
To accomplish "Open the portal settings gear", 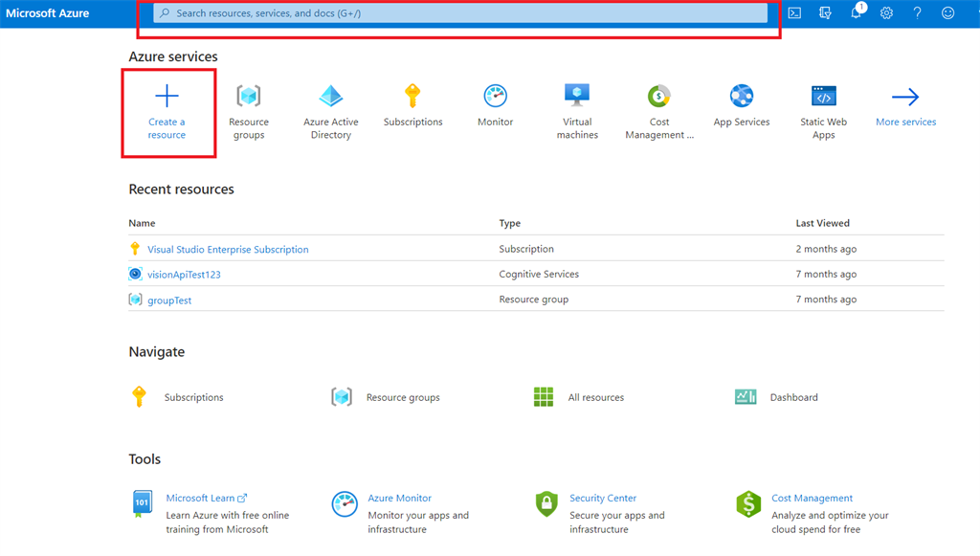I will click(x=886, y=12).
